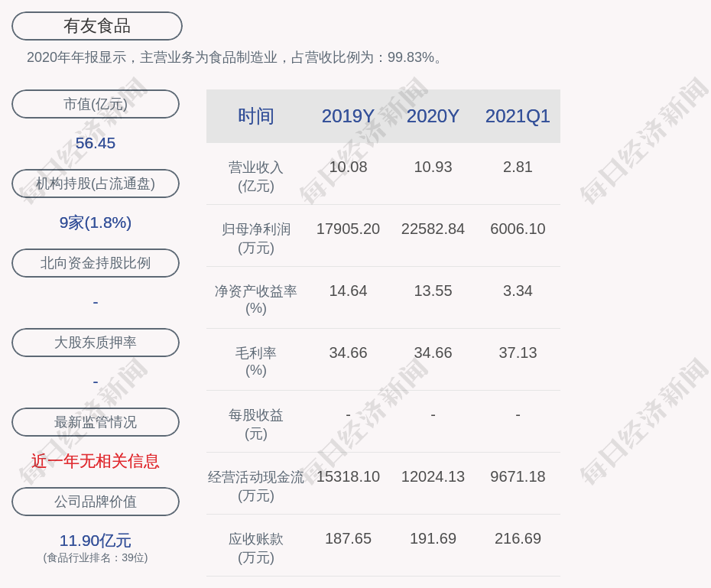Click the 应收账款(万元) row label
Viewport: 711px width, 588px height.
(x=256, y=548)
